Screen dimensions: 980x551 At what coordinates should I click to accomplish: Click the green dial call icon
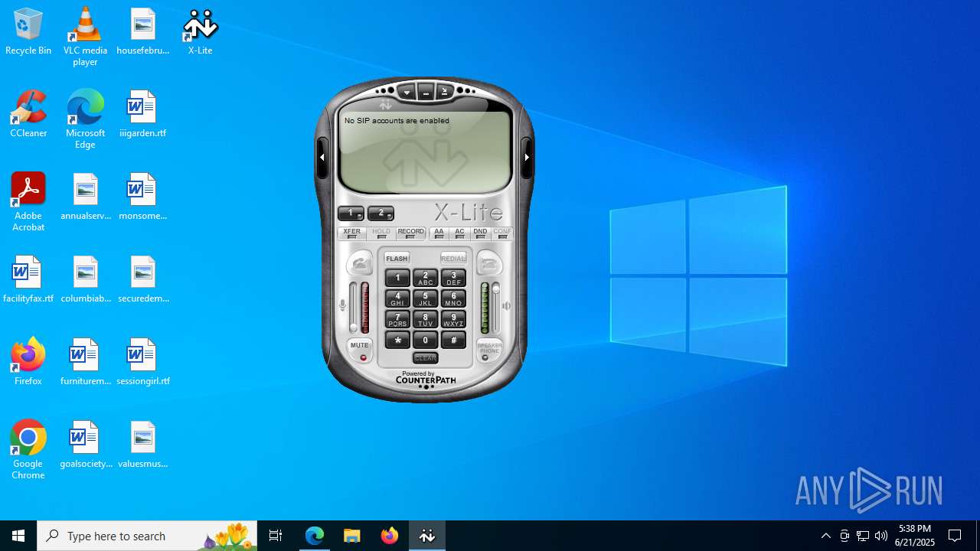(360, 264)
